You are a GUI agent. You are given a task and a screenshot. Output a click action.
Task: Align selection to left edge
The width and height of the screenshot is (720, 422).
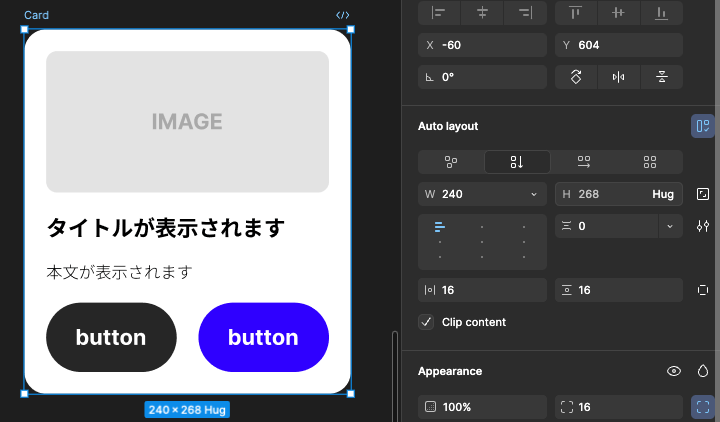click(x=439, y=13)
